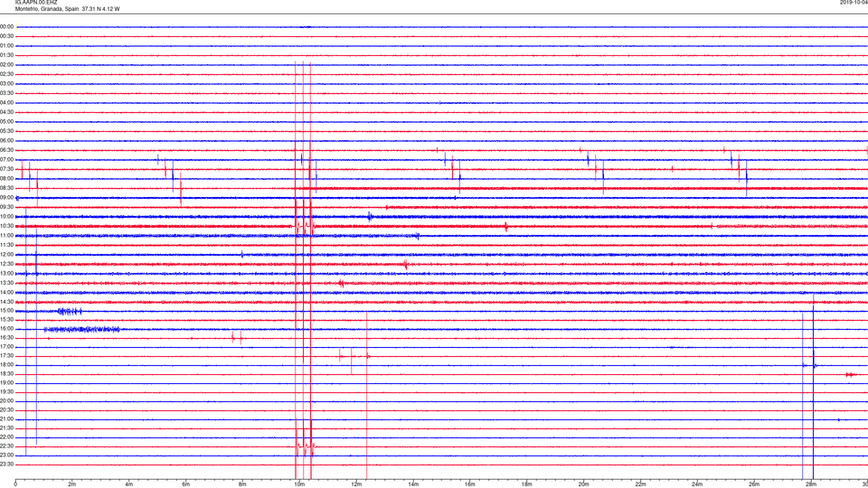The image size is (868, 488).
Task: Pick the 05:30 row label
Action: pyautogui.click(x=6, y=131)
